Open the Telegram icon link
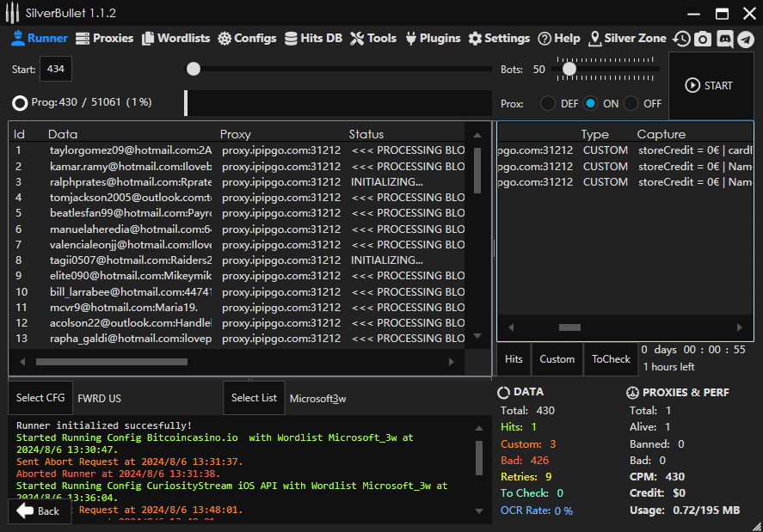Viewport: 763px width, 532px height. [745, 39]
